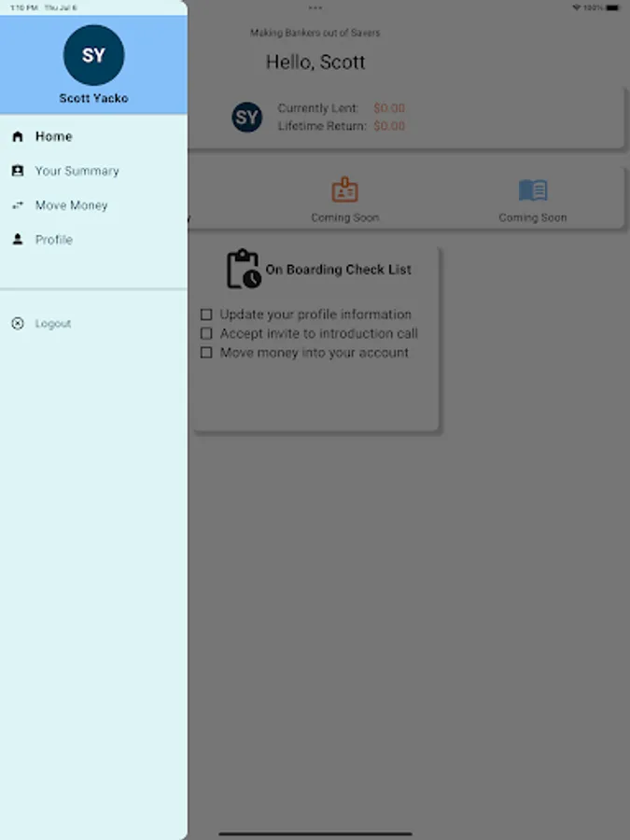Tap the Currently Lent $0.00 value
The width and height of the screenshot is (630, 840).
tap(389, 108)
